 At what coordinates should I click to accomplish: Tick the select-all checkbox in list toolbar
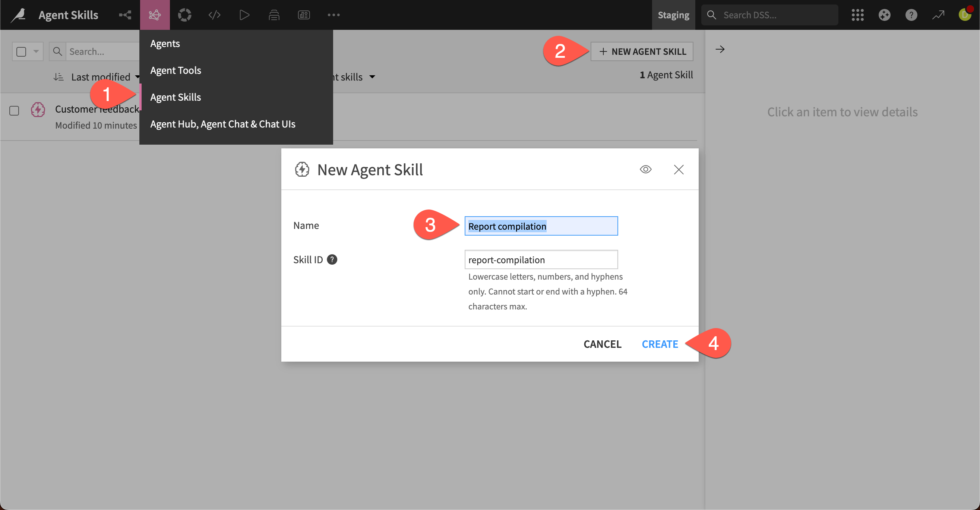tap(21, 51)
